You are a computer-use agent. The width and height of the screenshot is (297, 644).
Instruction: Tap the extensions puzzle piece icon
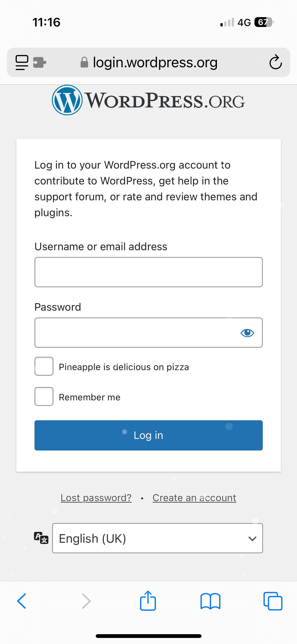point(40,62)
